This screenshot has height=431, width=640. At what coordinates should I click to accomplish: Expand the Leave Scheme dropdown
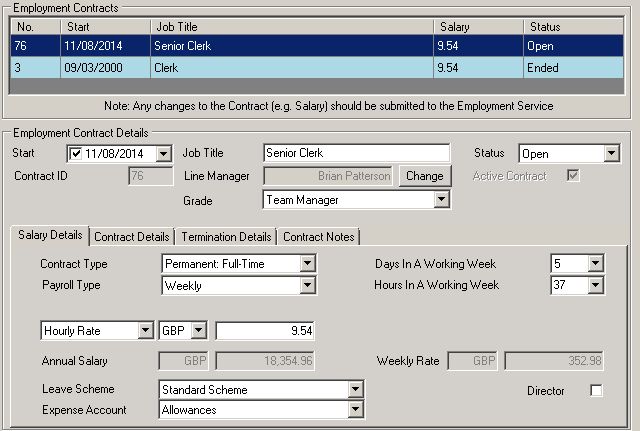(x=355, y=389)
